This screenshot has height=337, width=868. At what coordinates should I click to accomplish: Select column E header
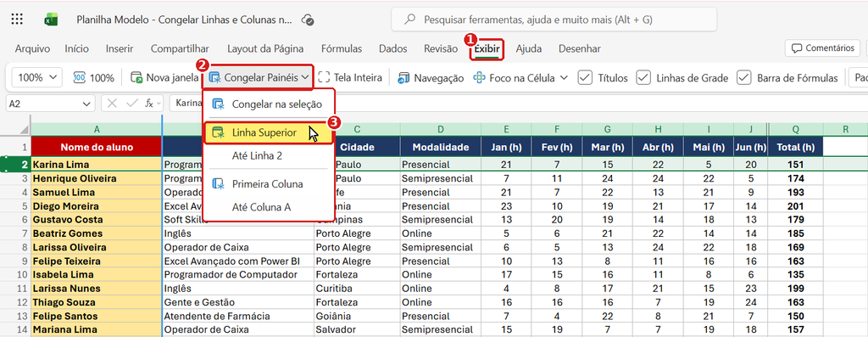(x=506, y=129)
